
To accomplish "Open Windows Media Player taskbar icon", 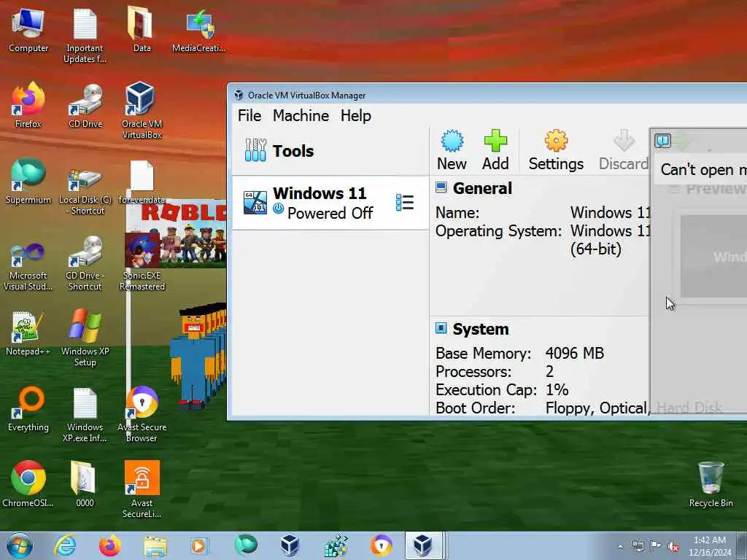I will (x=199, y=545).
